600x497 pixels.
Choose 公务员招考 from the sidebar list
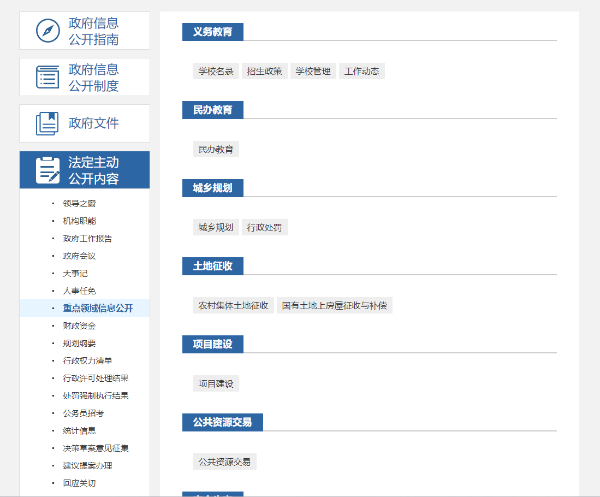point(83,413)
